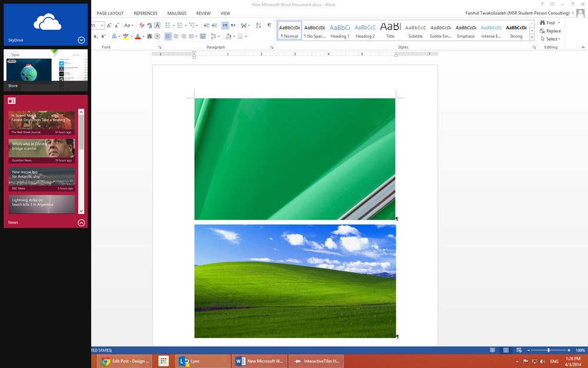Viewport: 588px width, 368px height.
Task: Open the Asian Layout options
Action: (x=244, y=25)
